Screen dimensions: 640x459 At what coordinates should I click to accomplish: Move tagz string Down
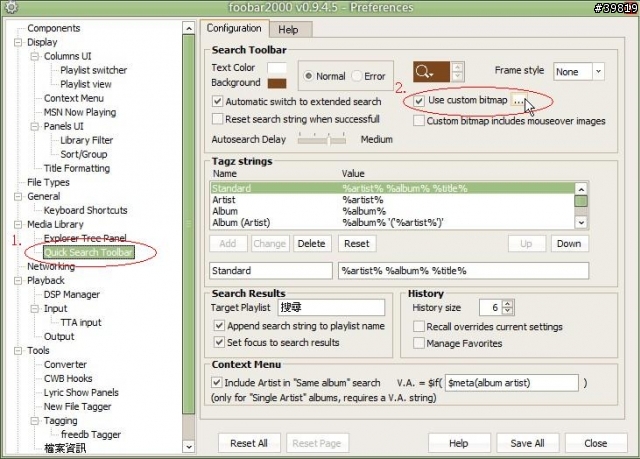pyautogui.click(x=569, y=244)
